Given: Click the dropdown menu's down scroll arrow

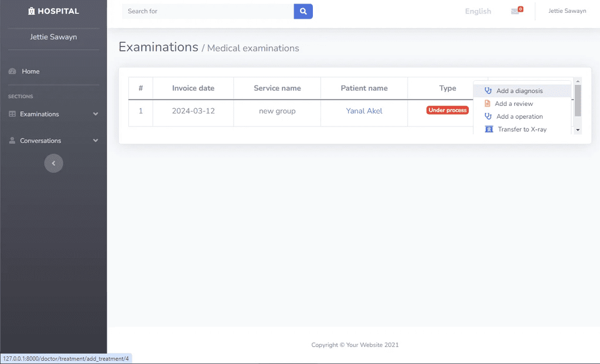Looking at the screenshot, I should tap(578, 130).
